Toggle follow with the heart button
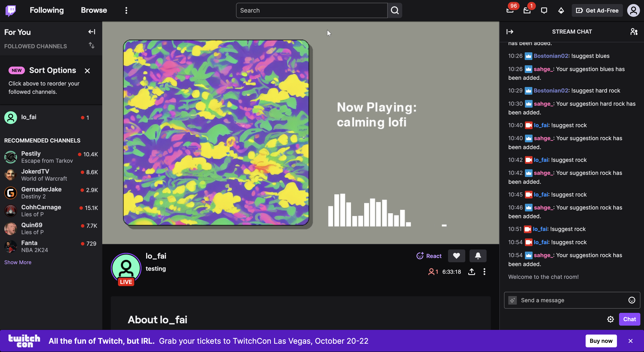Viewport: 644px width, 352px height. (x=456, y=256)
